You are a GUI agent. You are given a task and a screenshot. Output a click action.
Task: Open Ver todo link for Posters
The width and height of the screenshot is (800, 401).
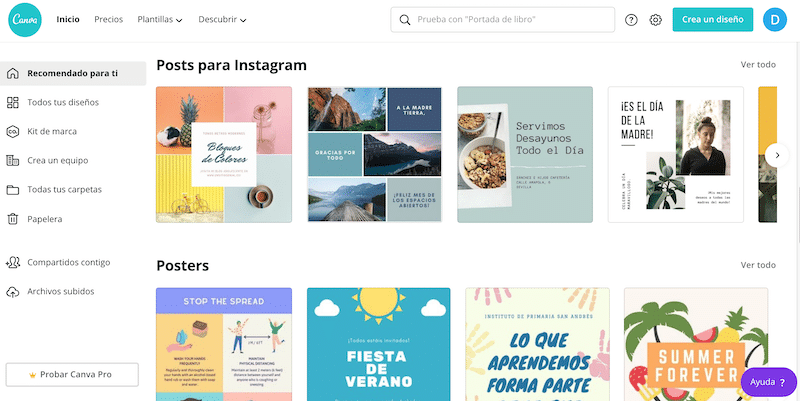pos(758,265)
